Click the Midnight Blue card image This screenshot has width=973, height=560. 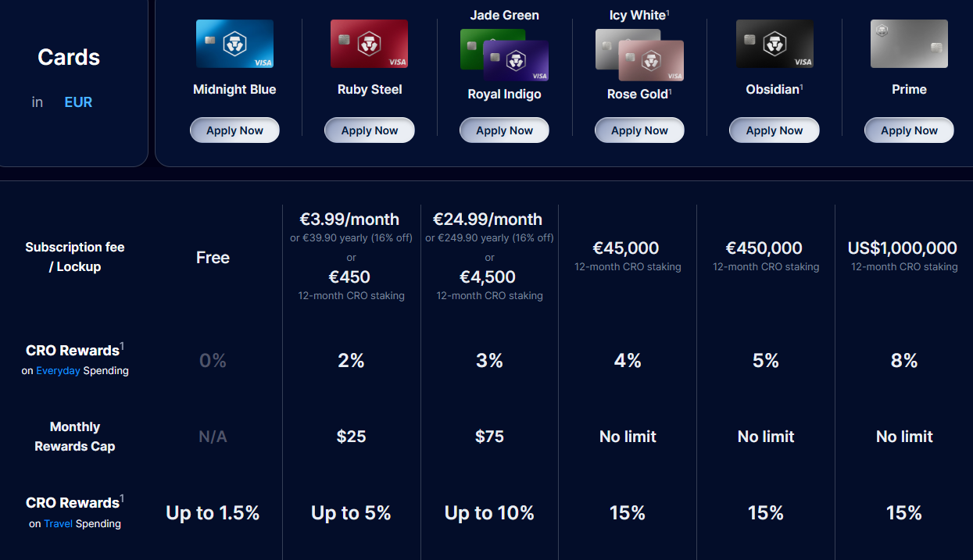(x=234, y=44)
